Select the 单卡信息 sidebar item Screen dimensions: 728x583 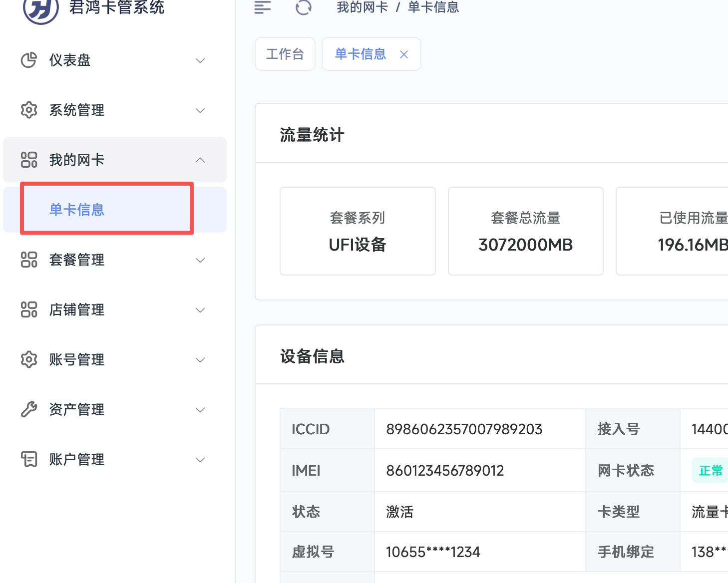pyautogui.click(x=77, y=210)
